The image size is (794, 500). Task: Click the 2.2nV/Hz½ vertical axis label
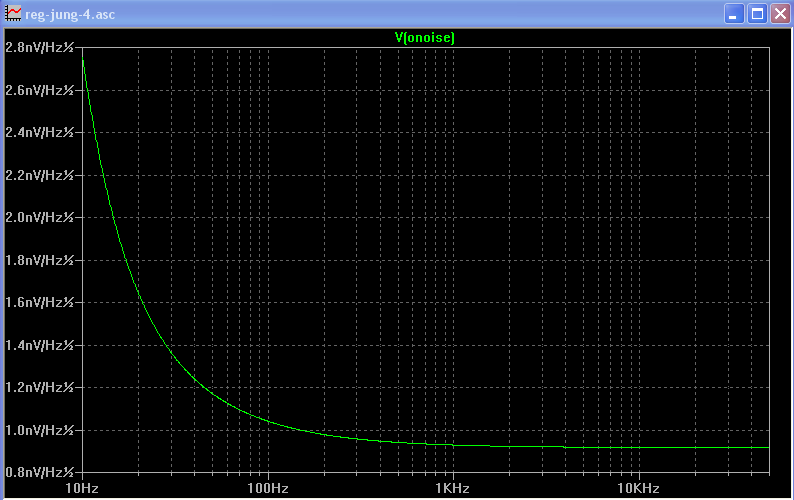[39, 175]
